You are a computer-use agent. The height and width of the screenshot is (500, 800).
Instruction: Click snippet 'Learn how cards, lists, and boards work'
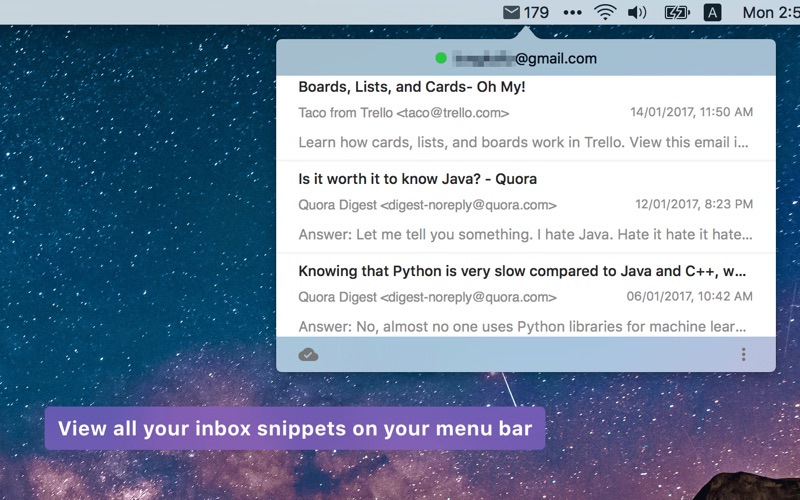pos(523,142)
